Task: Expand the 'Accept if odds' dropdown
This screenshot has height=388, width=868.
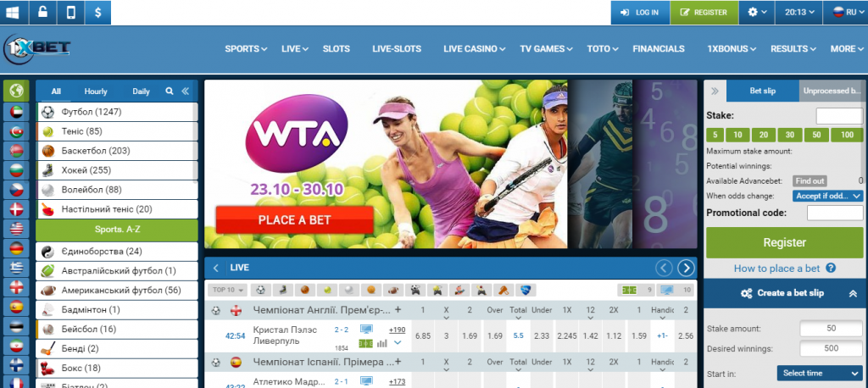Action: (x=828, y=196)
